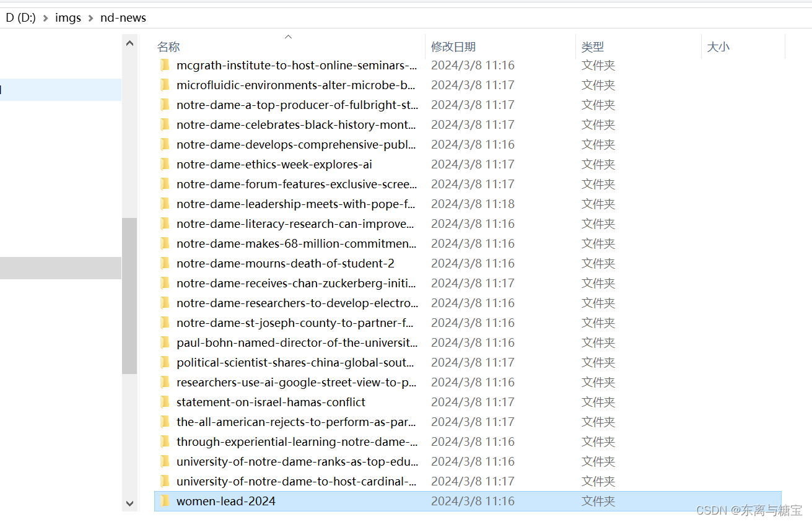Select folder icon of university-of-notre-dame-ranks-as-top-edu
The width and height of the screenshot is (812, 522).
tap(165, 461)
